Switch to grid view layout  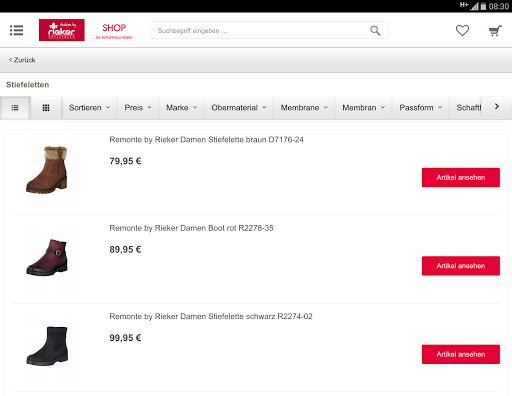pyautogui.click(x=46, y=108)
